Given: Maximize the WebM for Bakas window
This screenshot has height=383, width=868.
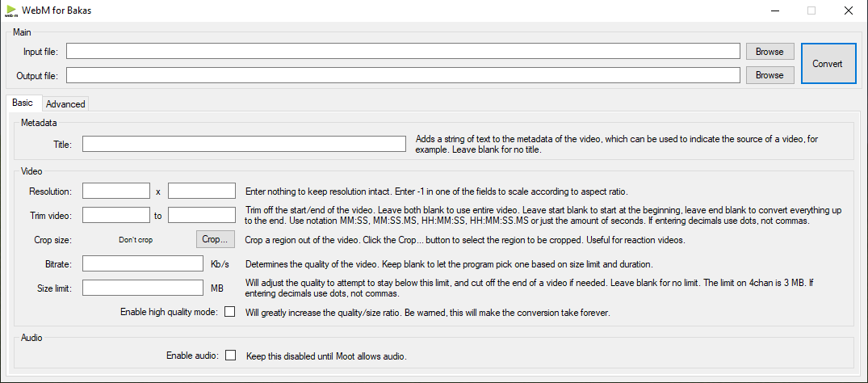Looking at the screenshot, I should 811,11.
